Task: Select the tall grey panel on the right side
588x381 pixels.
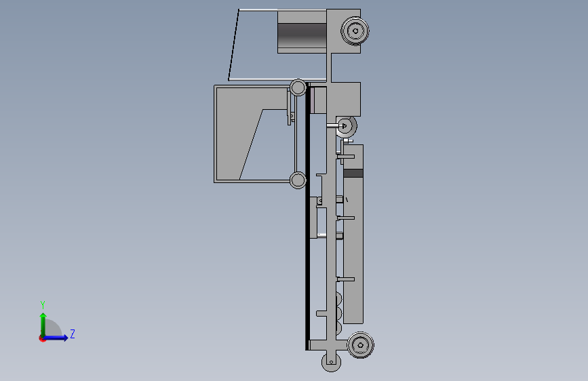Action: click(353, 234)
